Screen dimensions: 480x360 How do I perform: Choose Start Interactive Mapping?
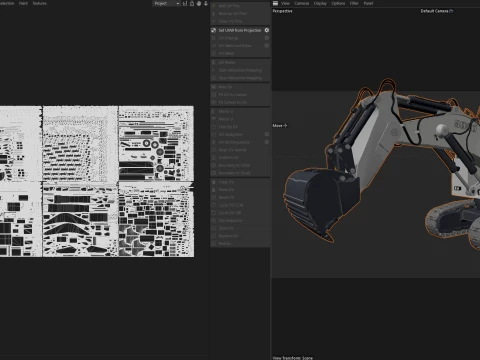click(240, 70)
